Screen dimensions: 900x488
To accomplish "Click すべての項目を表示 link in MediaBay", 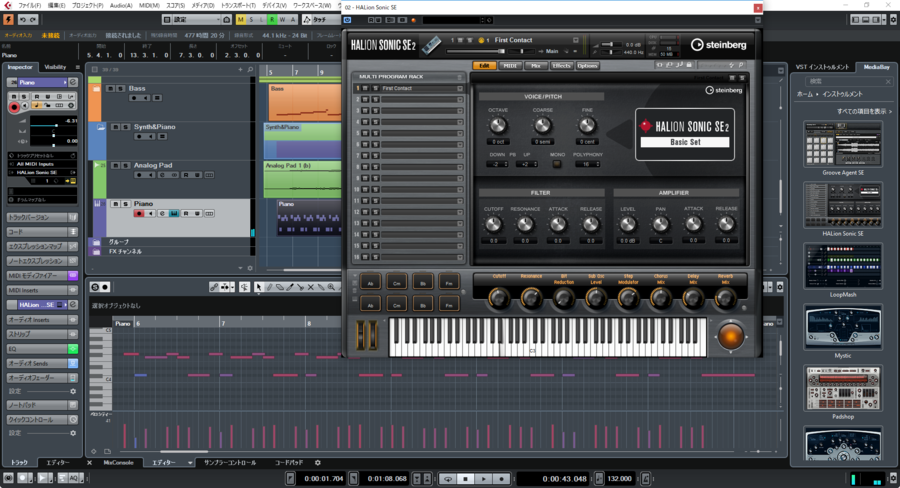I will pyautogui.click(x=864, y=111).
